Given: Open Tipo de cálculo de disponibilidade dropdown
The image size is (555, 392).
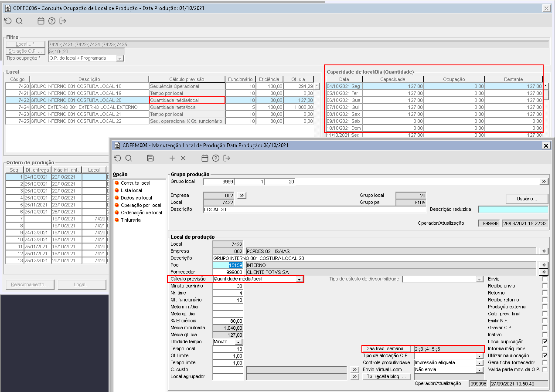Looking at the screenshot, I should pos(480,279).
